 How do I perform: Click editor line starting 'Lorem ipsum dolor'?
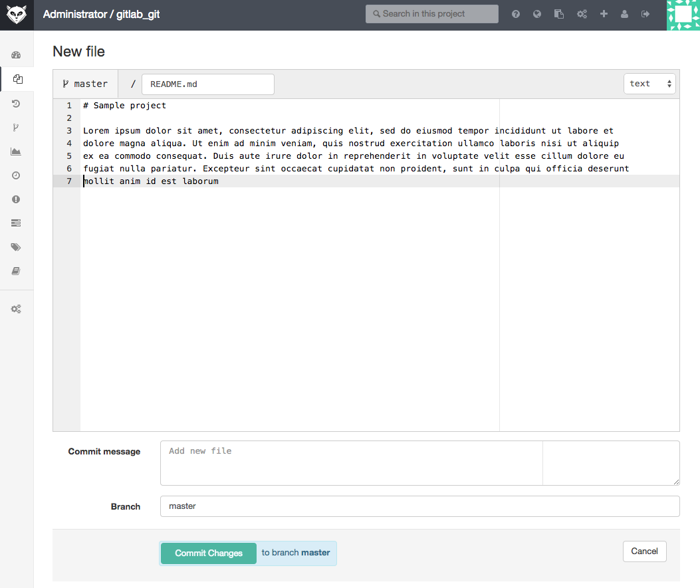click(x=348, y=131)
